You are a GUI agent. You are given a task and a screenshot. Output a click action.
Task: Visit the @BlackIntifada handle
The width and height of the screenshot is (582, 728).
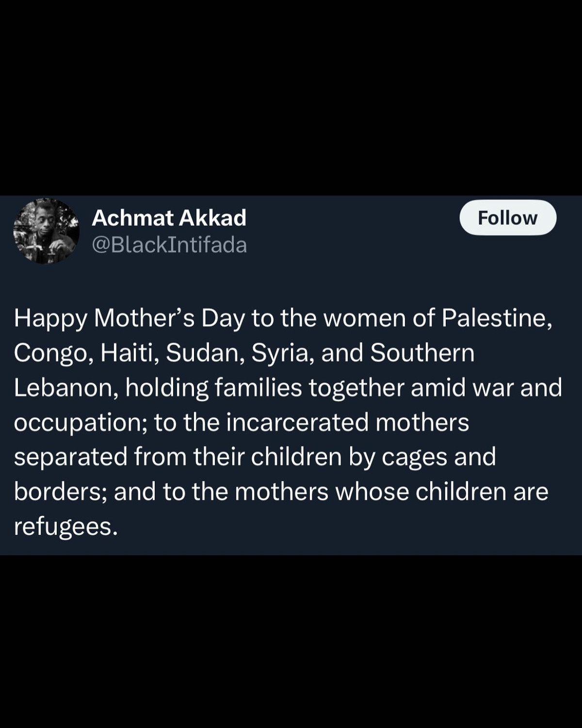pyautogui.click(x=169, y=245)
